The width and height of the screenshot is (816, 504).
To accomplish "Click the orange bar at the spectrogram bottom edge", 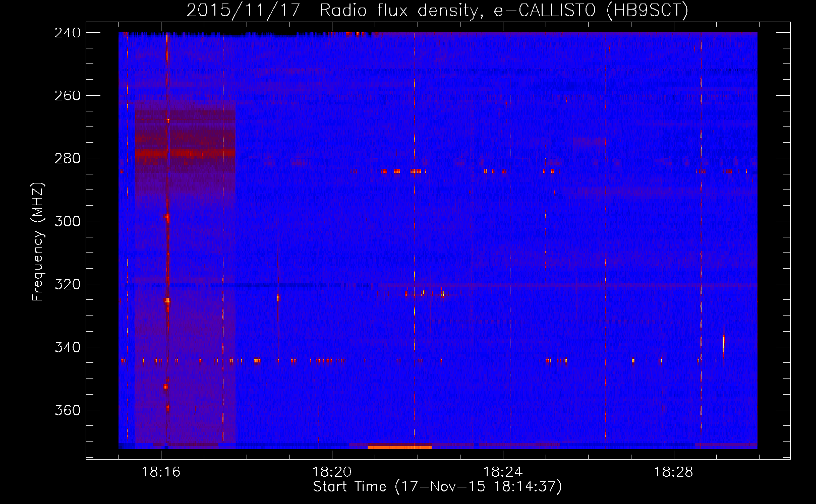I will click(399, 447).
